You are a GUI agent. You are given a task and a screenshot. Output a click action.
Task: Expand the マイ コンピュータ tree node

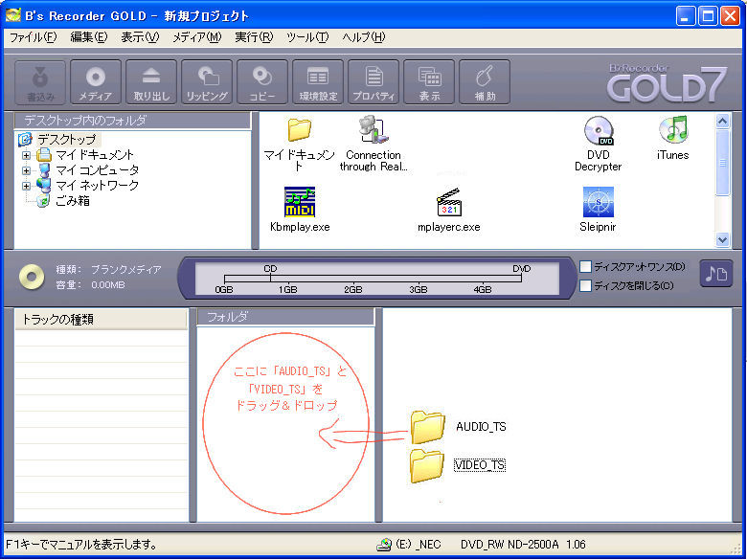coord(26,170)
